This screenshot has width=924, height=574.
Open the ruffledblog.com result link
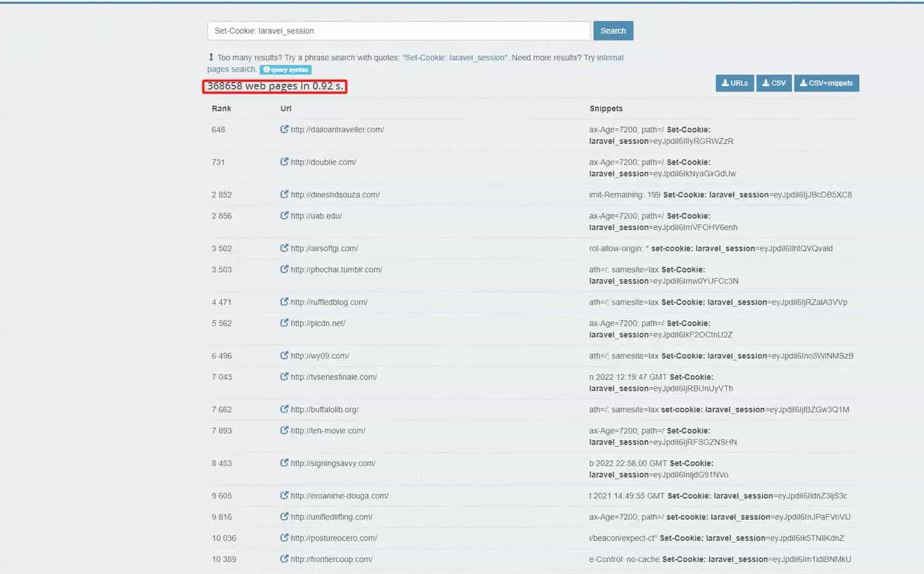pos(330,302)
